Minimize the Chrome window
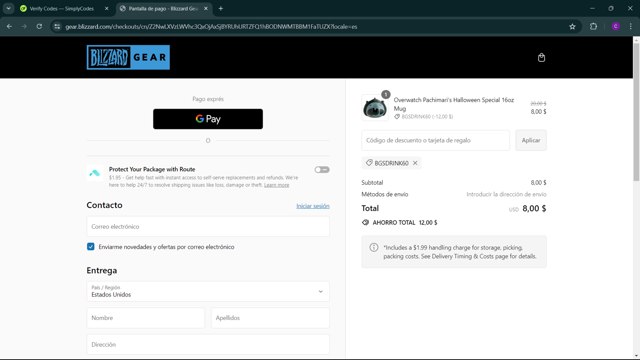This screenshot has width=640, height=360. [592, 9]
